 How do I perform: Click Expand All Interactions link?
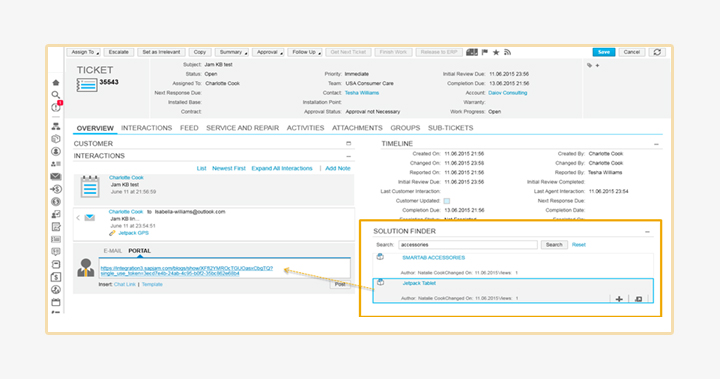tap(282, 169)
